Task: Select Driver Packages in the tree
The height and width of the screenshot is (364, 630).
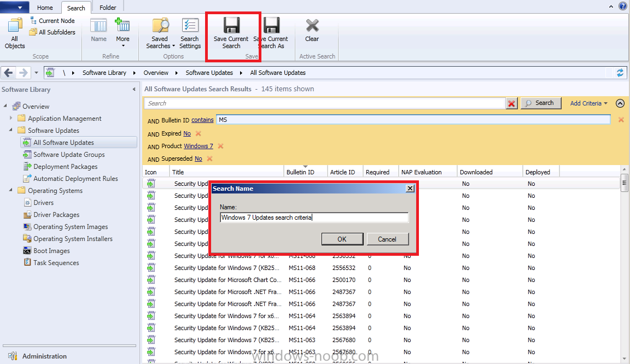Action: point(51,215)
